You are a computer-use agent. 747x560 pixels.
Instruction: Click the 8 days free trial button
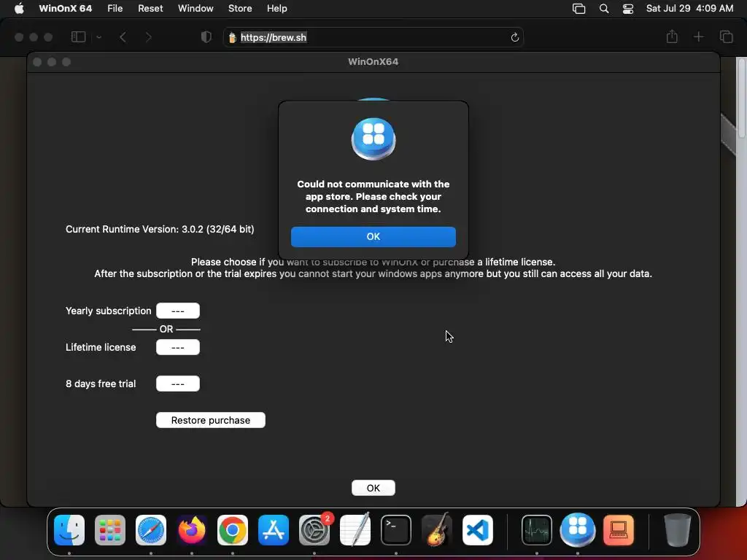click(x=178, y=384)
